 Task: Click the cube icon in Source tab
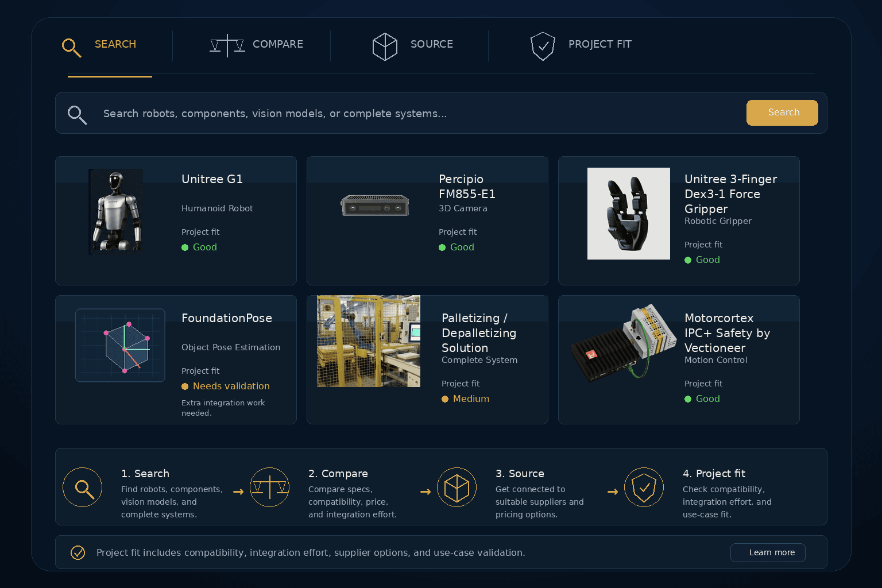click(x=385, y=47)
